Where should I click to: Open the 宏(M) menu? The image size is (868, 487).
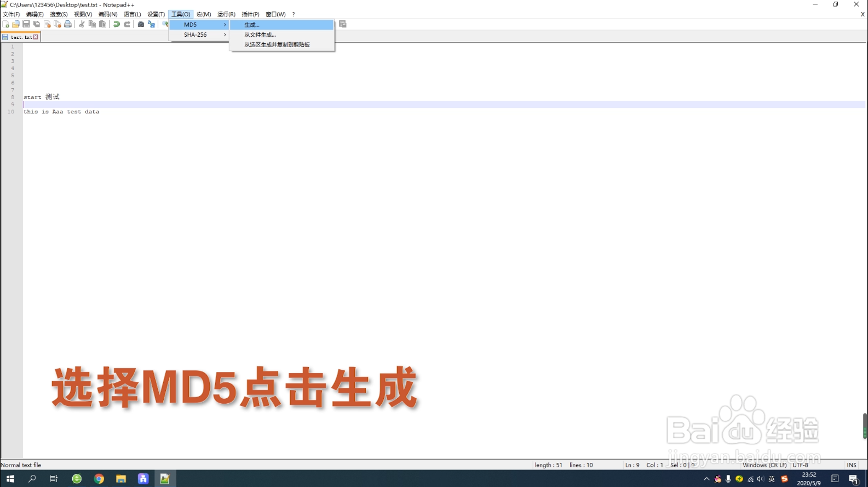tap(204, 14)
